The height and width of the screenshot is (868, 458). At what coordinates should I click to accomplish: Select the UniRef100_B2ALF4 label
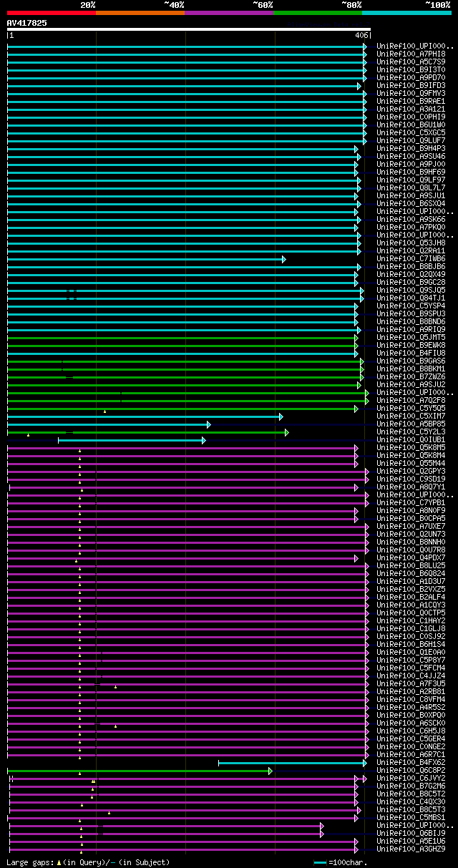pyautogui.click(x=411, y=597)
